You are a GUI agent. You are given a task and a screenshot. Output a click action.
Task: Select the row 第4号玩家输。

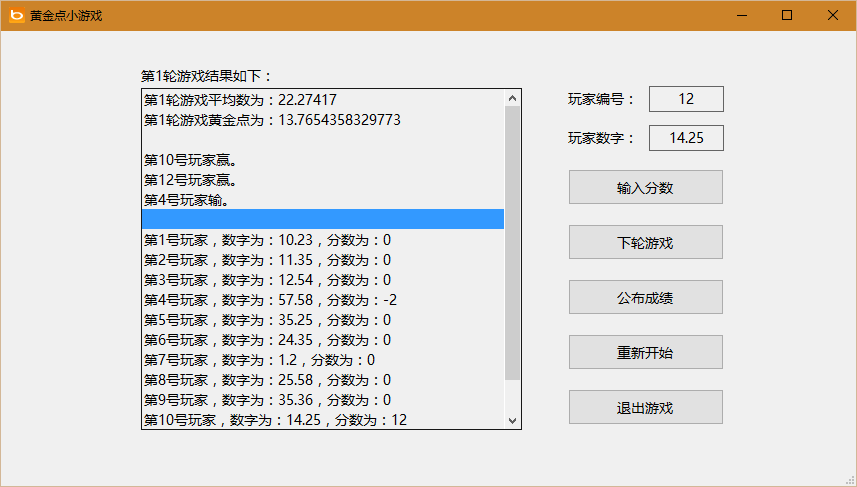322,200
